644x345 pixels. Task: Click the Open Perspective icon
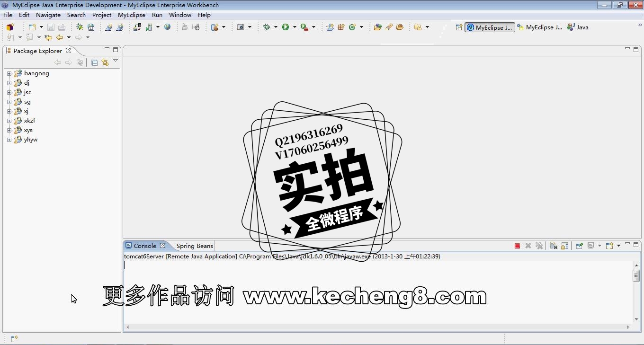point(459,27)
